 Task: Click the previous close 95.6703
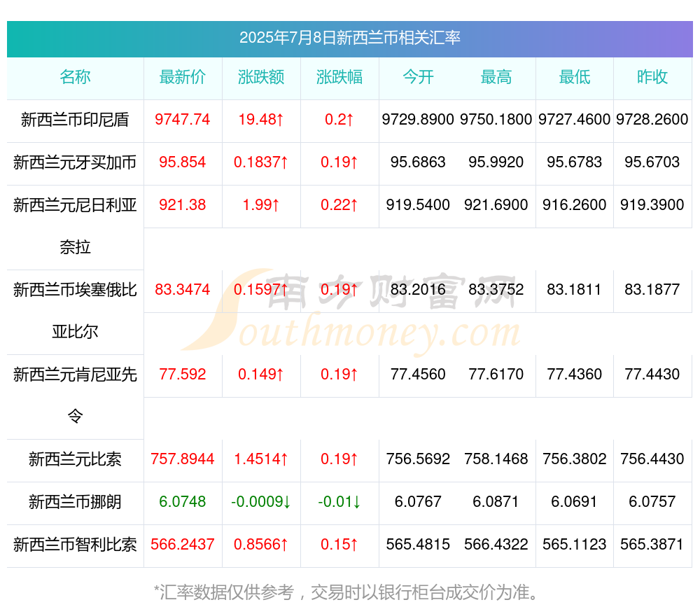pyautogui.click(x=652, y=162)
